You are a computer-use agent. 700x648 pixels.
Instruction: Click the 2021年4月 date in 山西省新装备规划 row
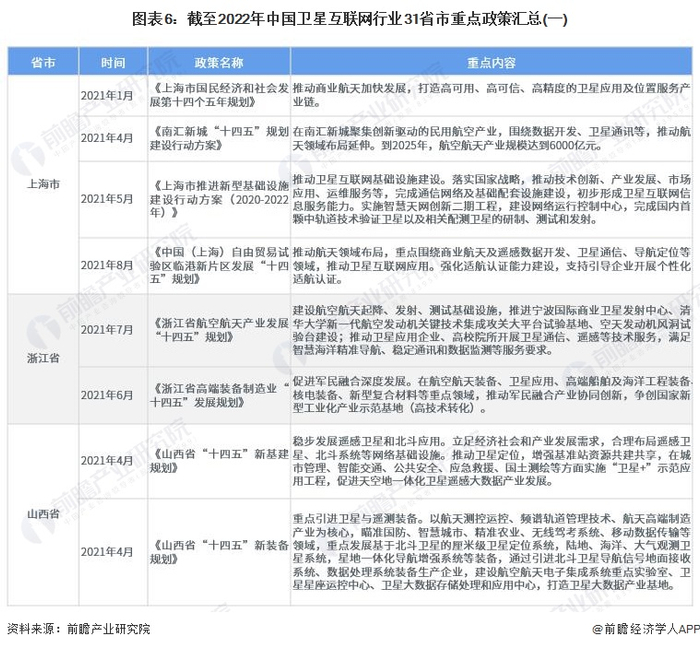pos(107,552)
